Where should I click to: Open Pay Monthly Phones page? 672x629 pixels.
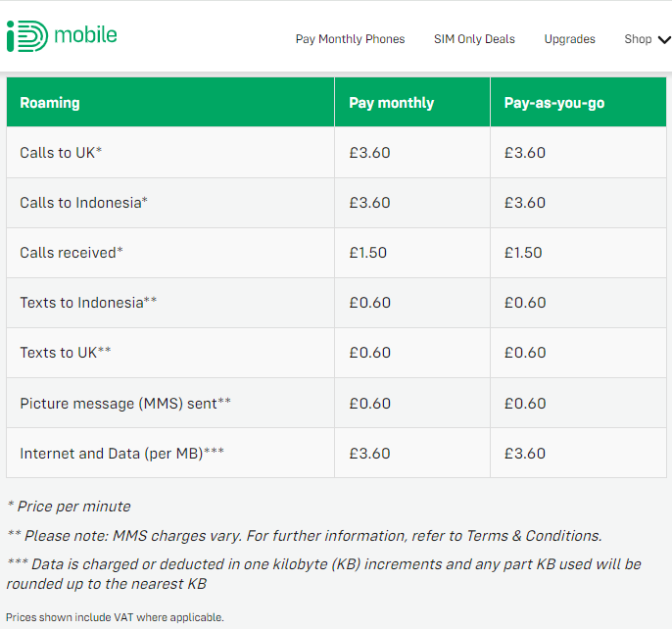pos(350,39)
